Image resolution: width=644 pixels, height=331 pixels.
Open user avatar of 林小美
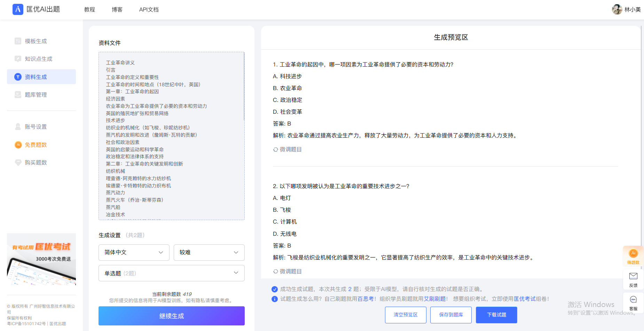tap(617, 9)
